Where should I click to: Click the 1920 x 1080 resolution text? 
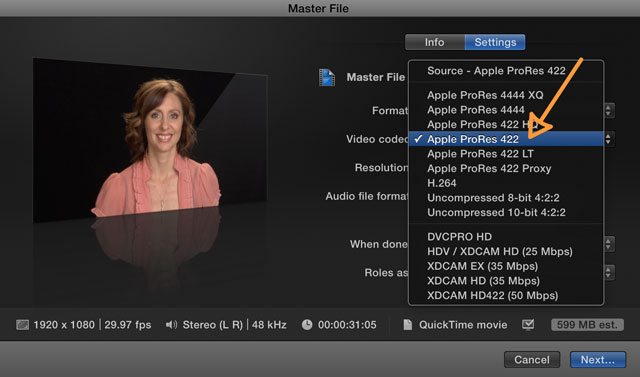64,325
